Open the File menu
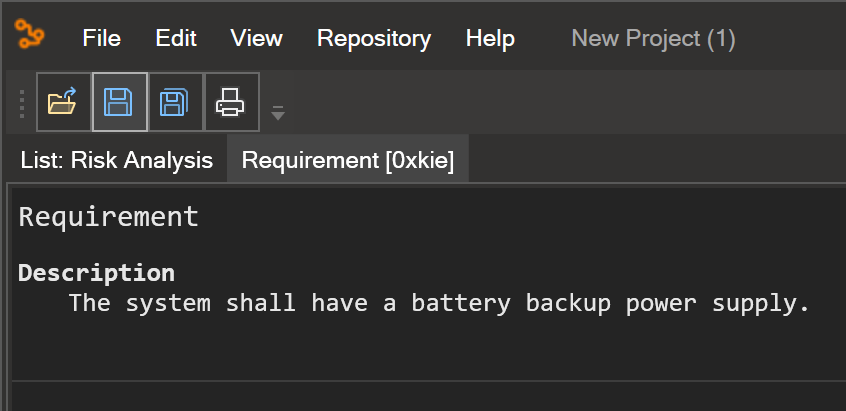This screenshot has height=411, width=846. (x=101, y=38)
